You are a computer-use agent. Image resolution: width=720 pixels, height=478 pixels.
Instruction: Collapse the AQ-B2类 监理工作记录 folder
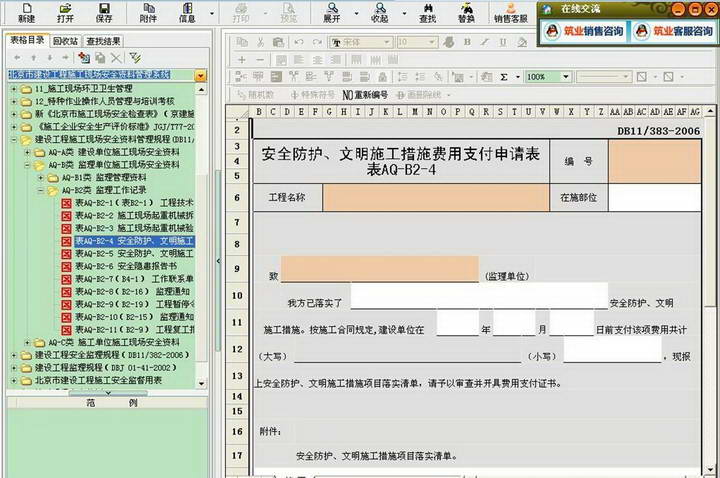tap(40, 190)
